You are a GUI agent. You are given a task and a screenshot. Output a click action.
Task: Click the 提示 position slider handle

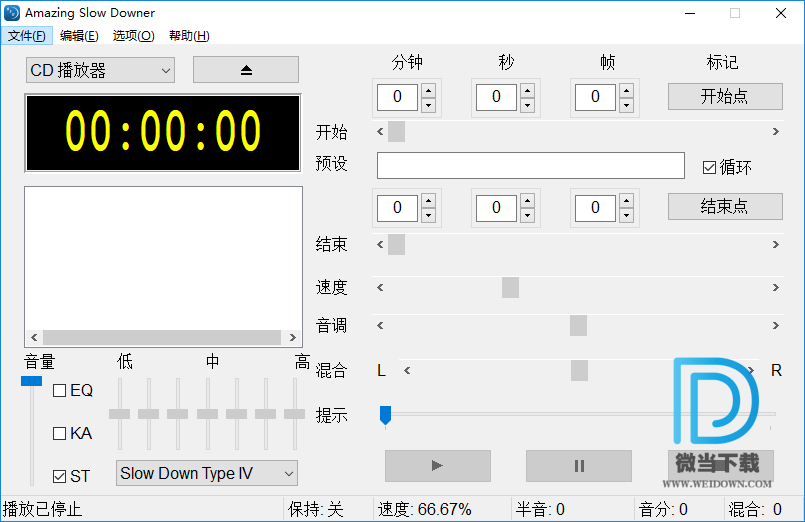(386, 415)
